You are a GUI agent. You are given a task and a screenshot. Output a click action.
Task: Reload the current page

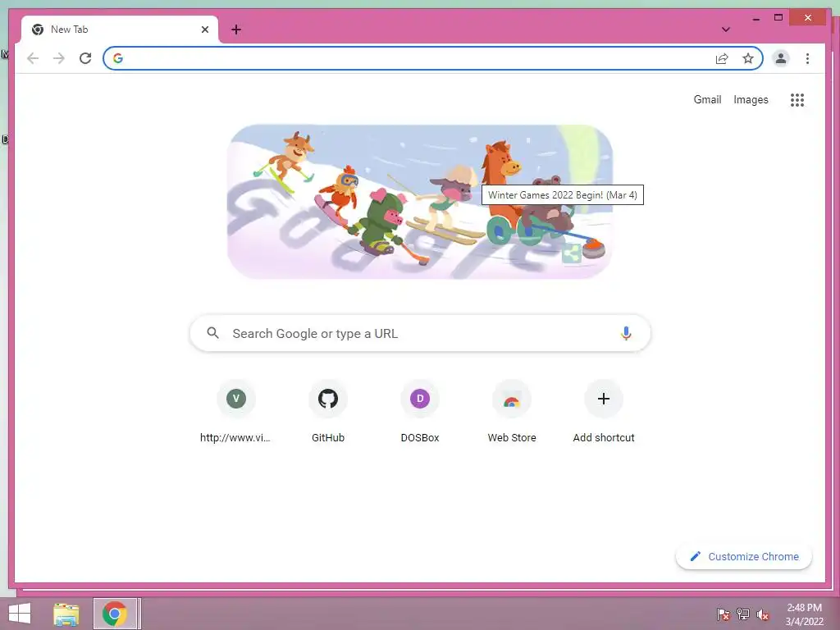(x=85, y=58)
